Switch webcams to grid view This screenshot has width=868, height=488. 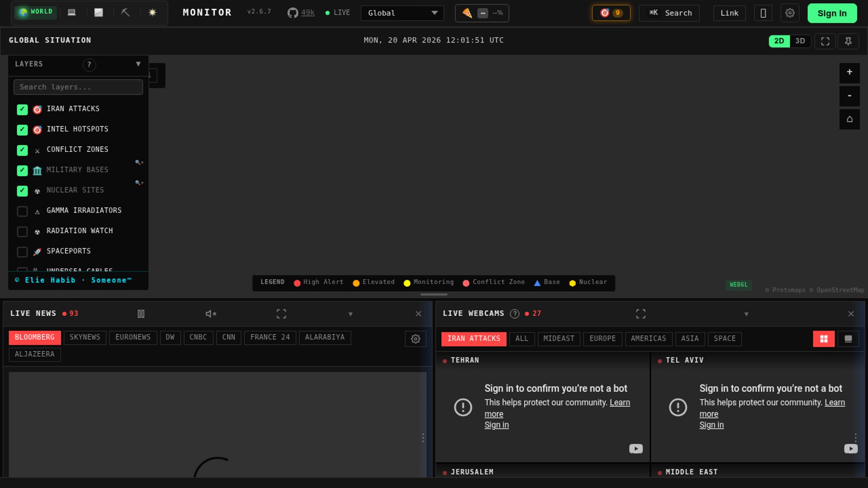pyautogui.click(x=824, y=338)
